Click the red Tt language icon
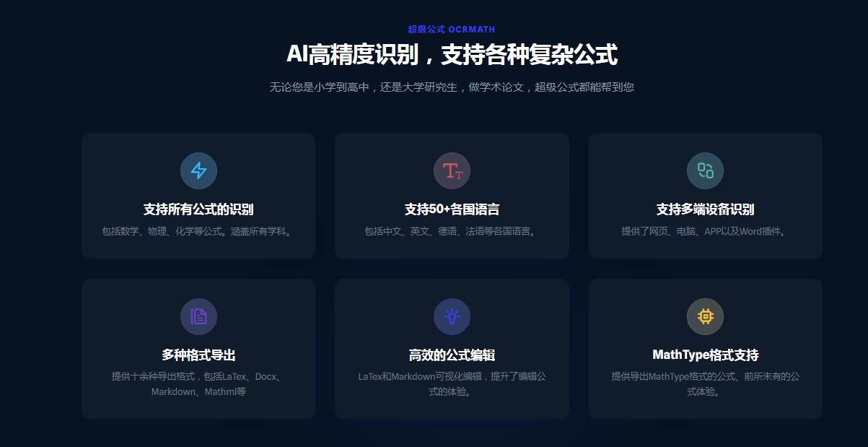The width and height of the screenshot is (868, 447). click(x=452, y=171)
